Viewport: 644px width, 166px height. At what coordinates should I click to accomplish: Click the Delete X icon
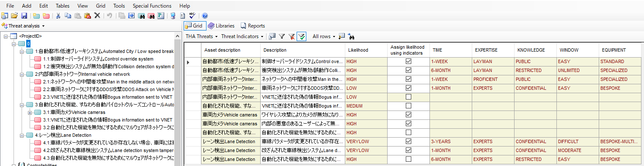(x=97, y=16)
